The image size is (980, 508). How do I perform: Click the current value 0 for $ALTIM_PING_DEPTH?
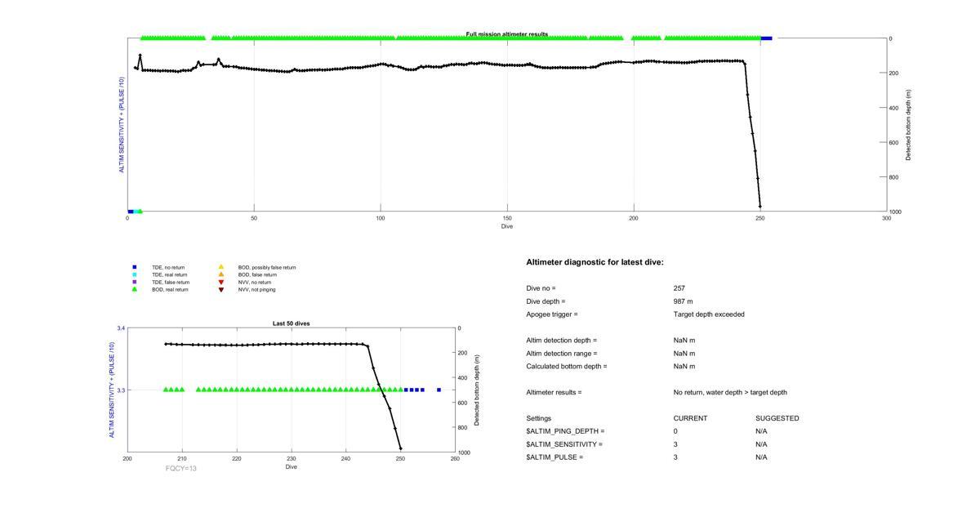coord(676,431)
